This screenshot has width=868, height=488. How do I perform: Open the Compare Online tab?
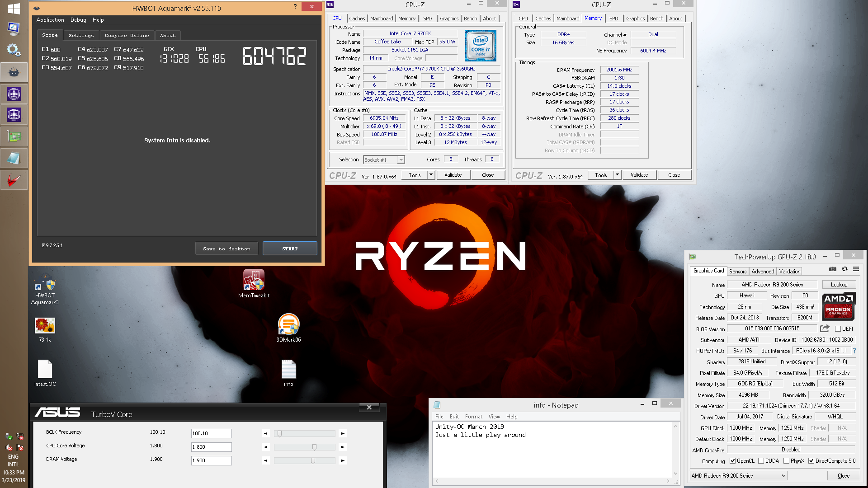pos(127,35)
